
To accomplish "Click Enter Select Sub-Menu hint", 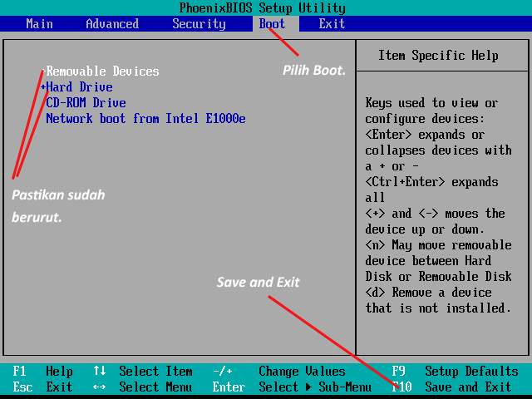I will pyautogui.click(x=292, y=387).
